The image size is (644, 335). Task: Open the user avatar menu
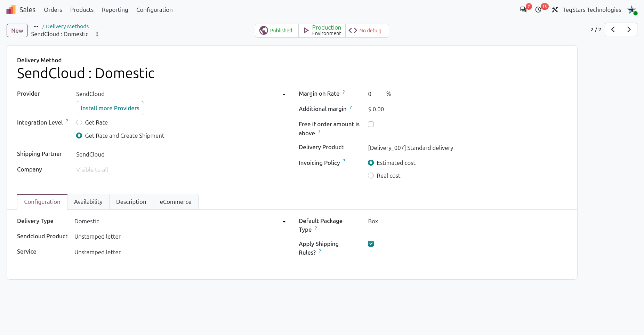tap(632, 10)
